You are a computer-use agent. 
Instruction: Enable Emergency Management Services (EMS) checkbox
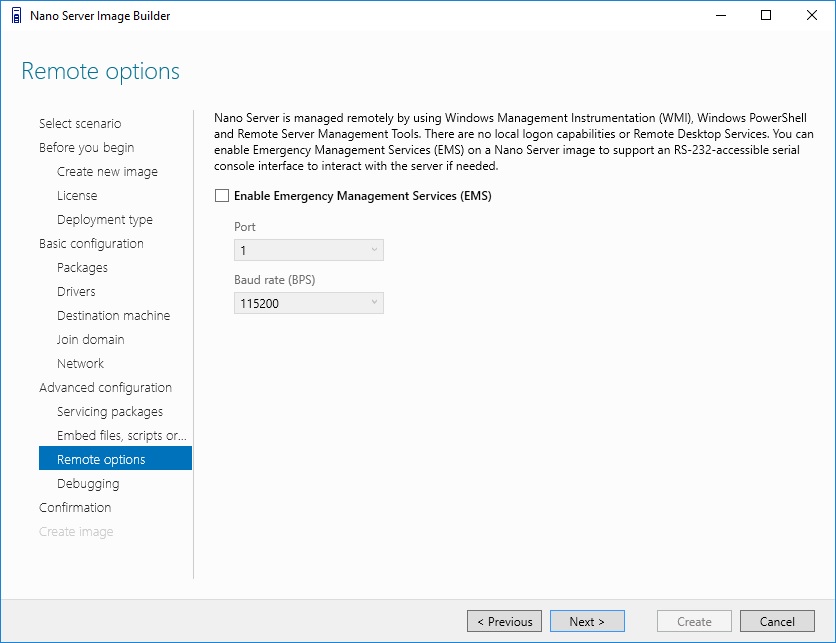(x=222, y=196)
